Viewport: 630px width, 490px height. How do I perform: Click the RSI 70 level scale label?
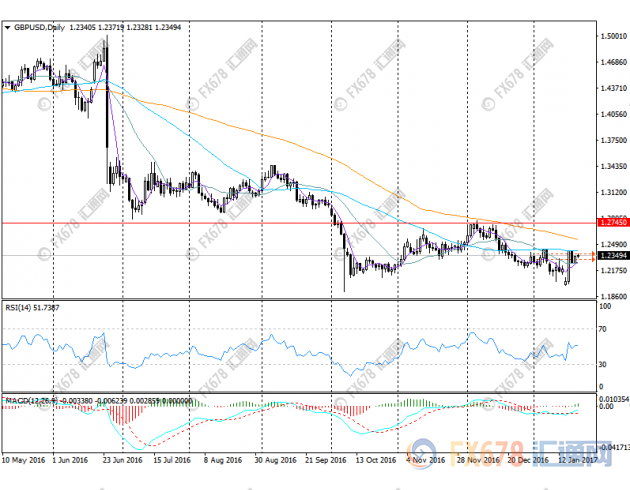click(x=603, y=328)
